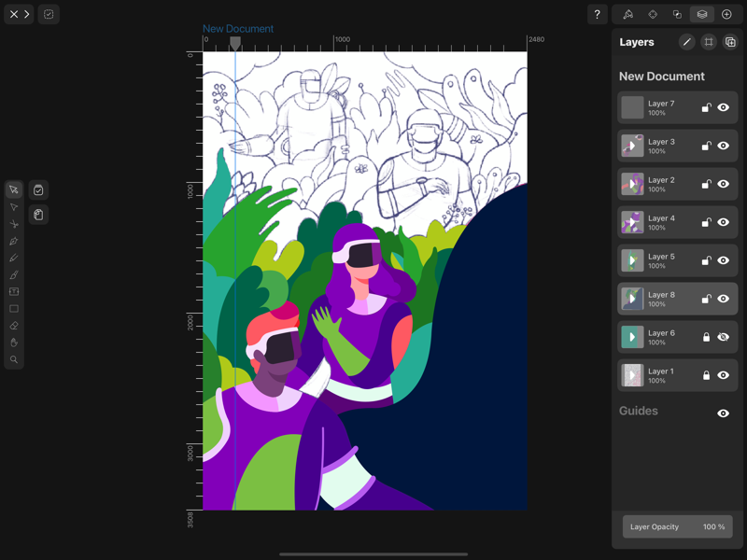
Task: Select the Text tool
Action: (x=13, y=291)
